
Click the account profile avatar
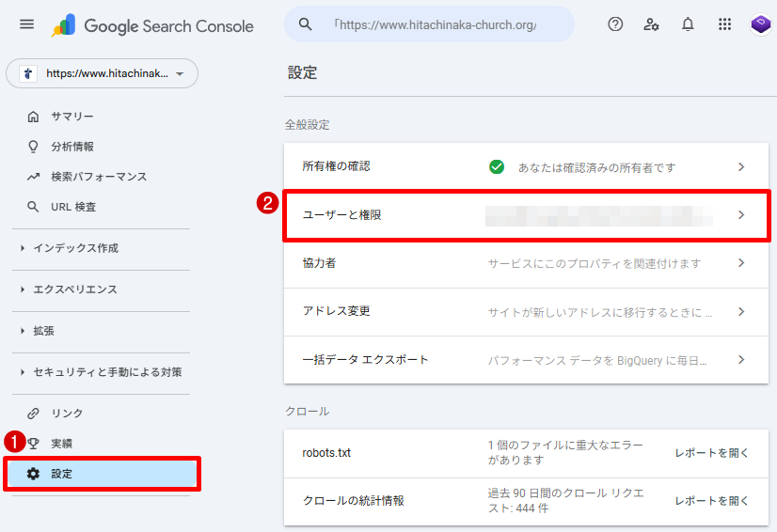[x=760, y=24]
